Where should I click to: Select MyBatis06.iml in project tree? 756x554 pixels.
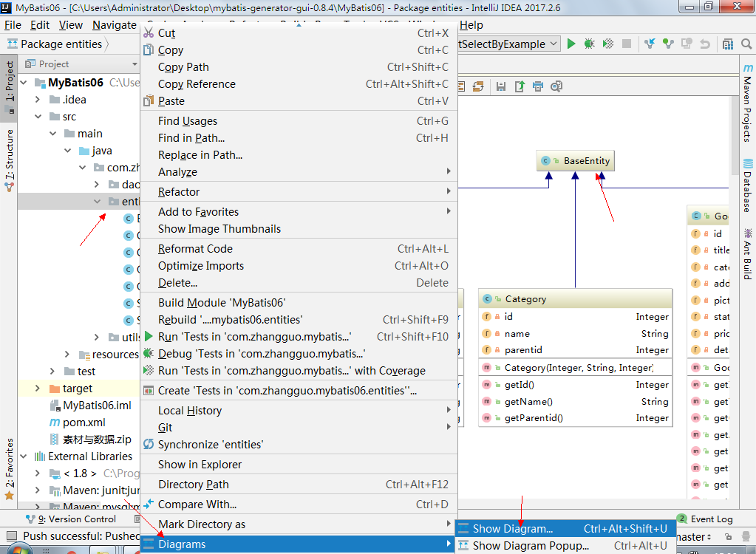point(90,406)
